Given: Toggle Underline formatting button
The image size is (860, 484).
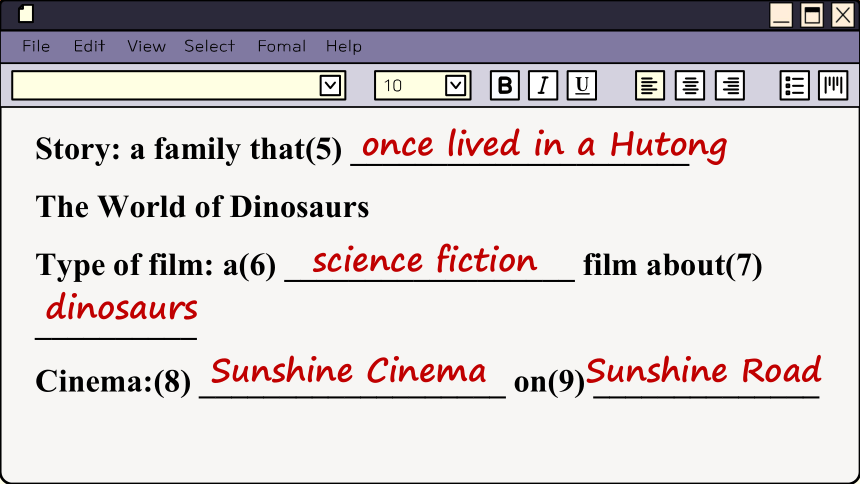Looking at the screenshot, I should point(582,85).
